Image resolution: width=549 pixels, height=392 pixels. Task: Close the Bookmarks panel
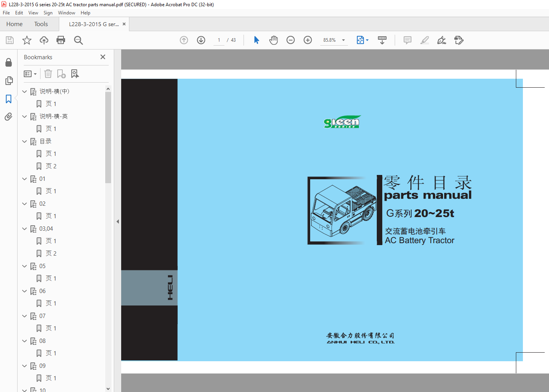(103, 57)
